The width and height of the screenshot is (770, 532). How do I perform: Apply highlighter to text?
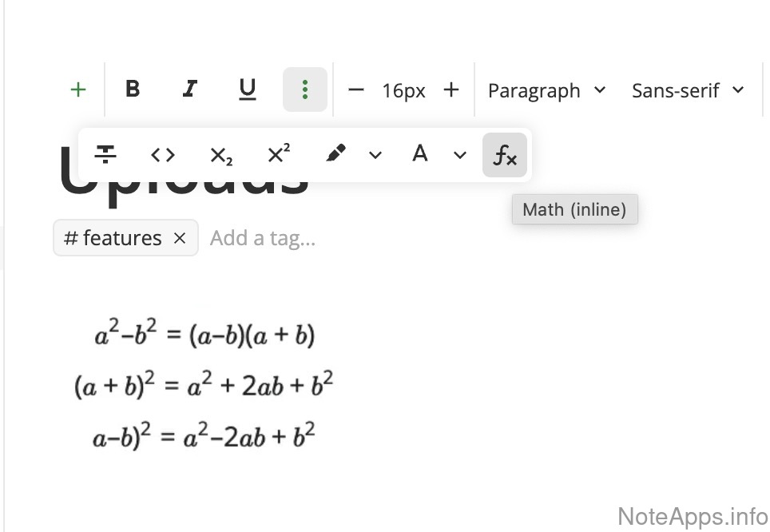pyautogui.click(x=336, y=154)
